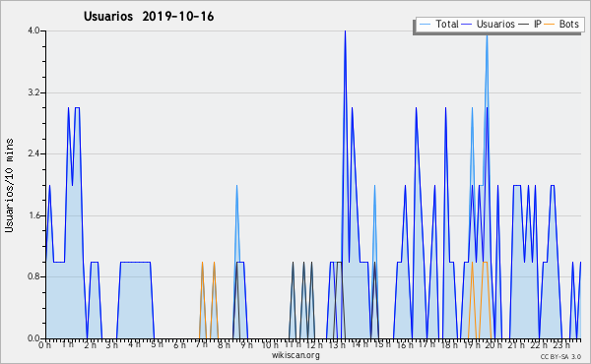Click the x-axis label '12 h'
Image resolution: width=591 pixels, height=364 pixels.
[x=314, y=345]
